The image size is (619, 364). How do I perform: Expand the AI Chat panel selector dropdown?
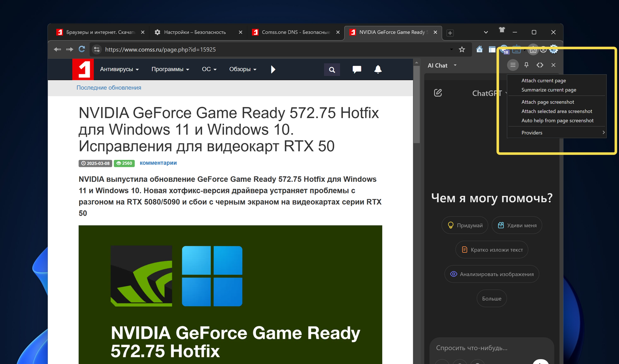455,66
